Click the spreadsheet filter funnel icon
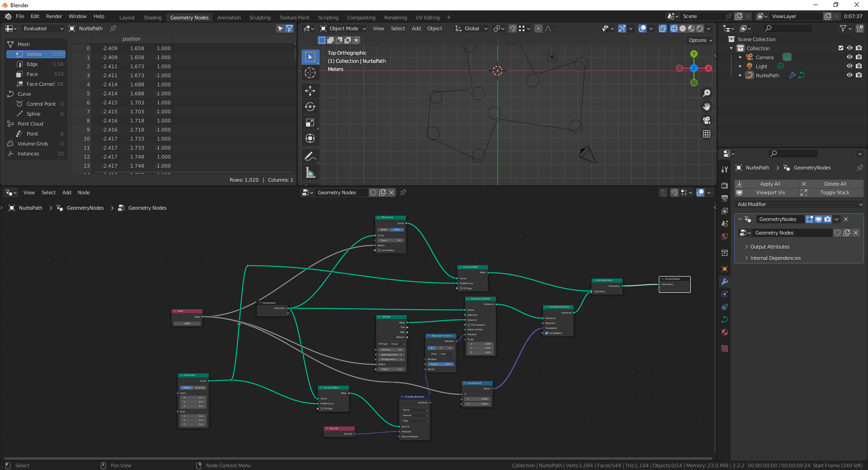 [x=289, y=28]
